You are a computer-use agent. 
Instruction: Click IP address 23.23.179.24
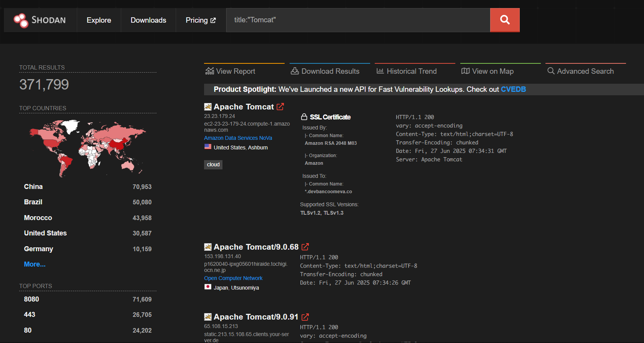[x=219, y=116]
